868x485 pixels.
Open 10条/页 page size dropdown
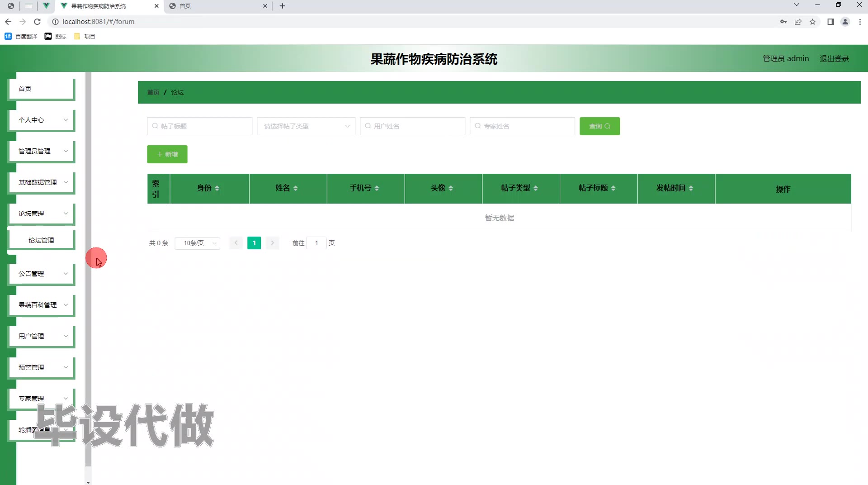click(x=198, y=243)
